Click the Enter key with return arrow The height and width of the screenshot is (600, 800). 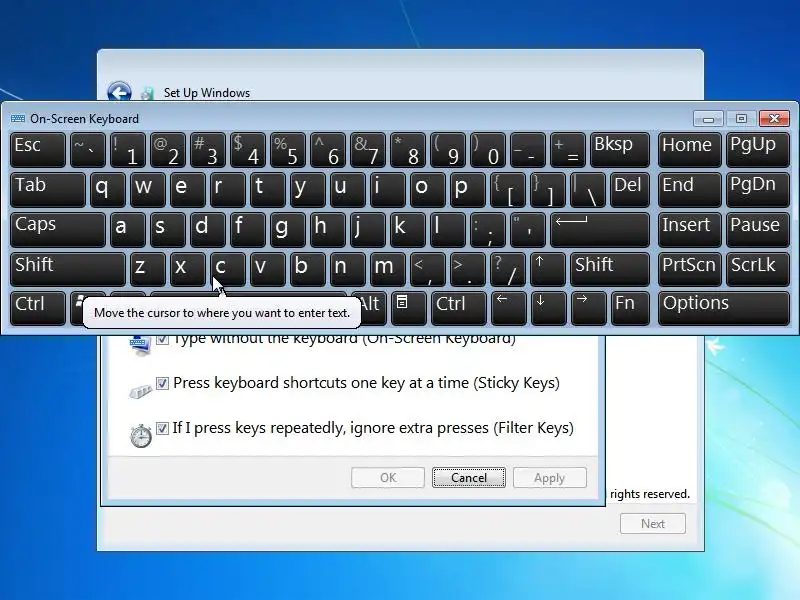click(600, 229)
